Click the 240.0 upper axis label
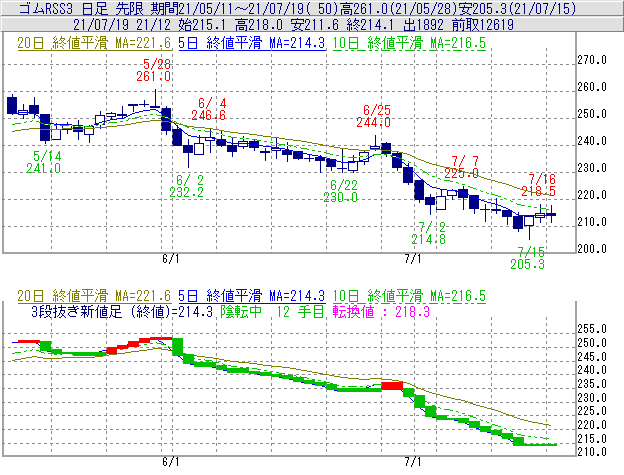 pos(592,141)
